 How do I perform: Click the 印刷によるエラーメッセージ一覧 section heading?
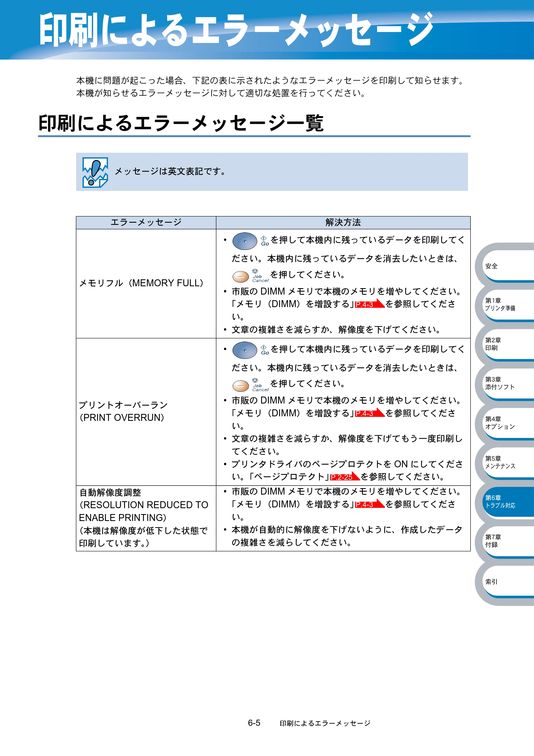pos(181,123)
